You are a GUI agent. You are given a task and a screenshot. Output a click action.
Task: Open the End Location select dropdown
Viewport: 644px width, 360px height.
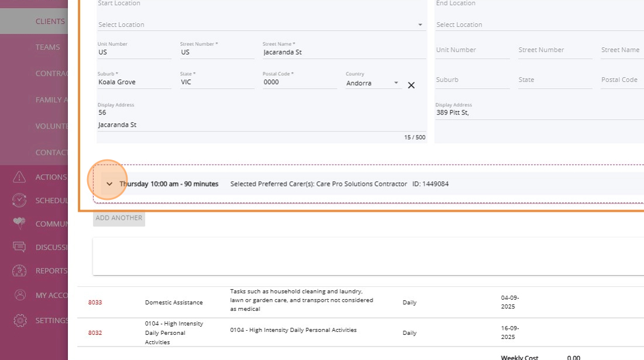click(x=538, y=25)
